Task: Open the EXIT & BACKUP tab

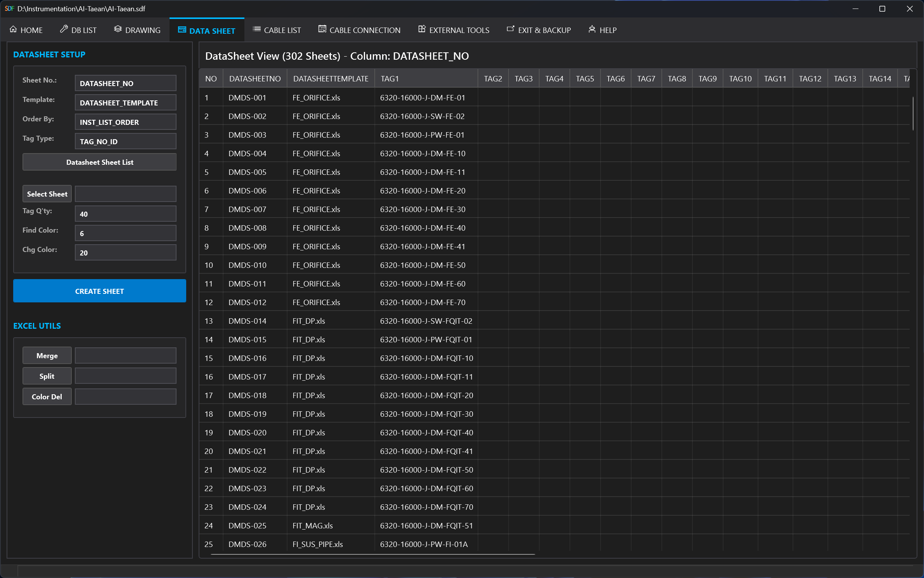Action: [x=539, y=30]
